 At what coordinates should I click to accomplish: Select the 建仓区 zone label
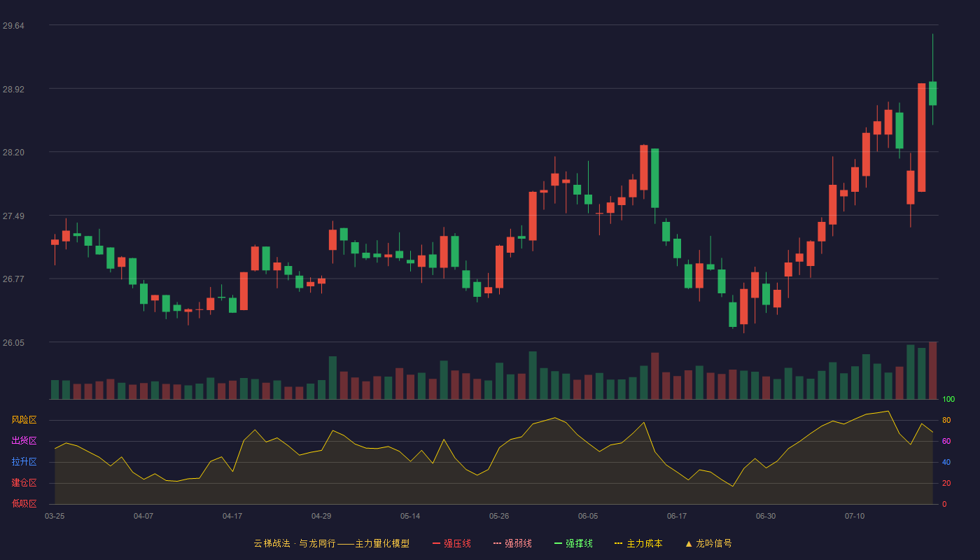(x=24, y=483)
